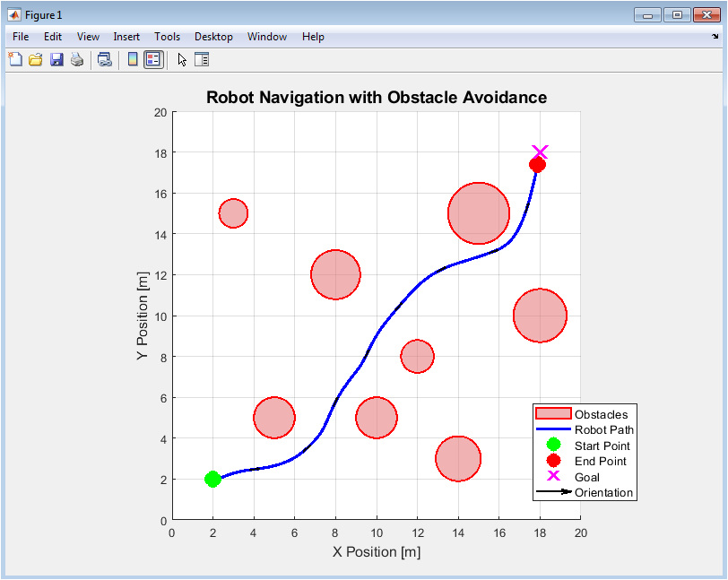Screen dimensions: 728x580
Task: Expand the Desktop menu
Action: click(x=213, y=37)
